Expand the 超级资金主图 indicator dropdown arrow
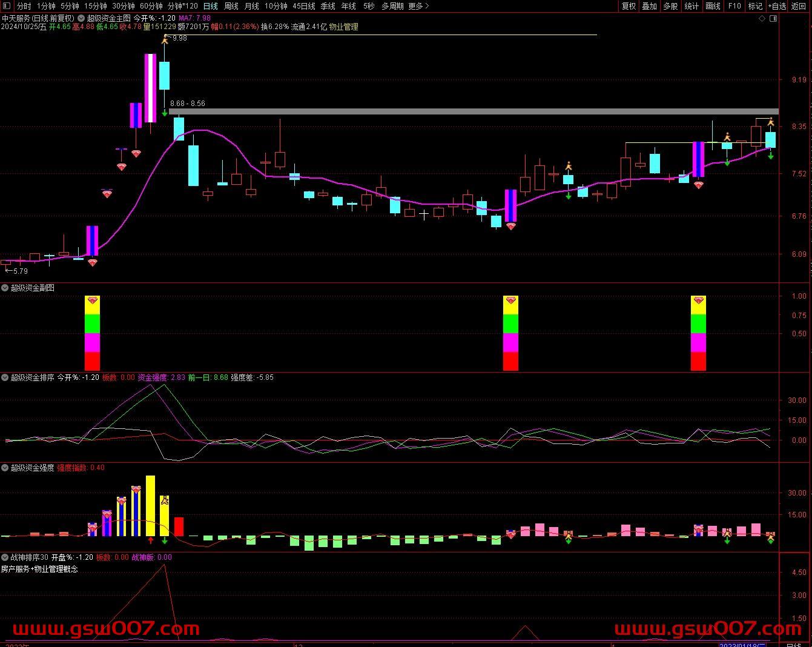The image size is (812, 647). tap(81, 18)
